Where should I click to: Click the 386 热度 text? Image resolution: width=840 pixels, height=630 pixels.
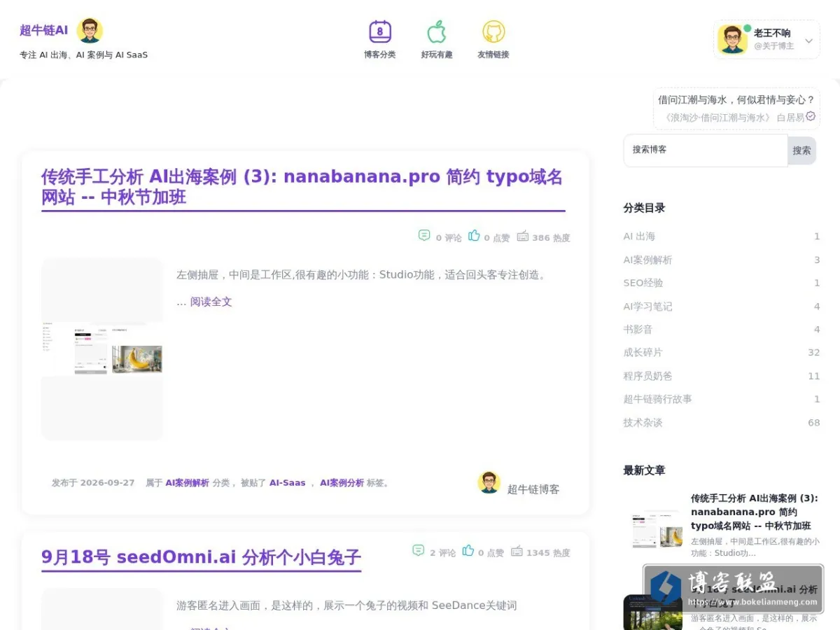[551, 238]
